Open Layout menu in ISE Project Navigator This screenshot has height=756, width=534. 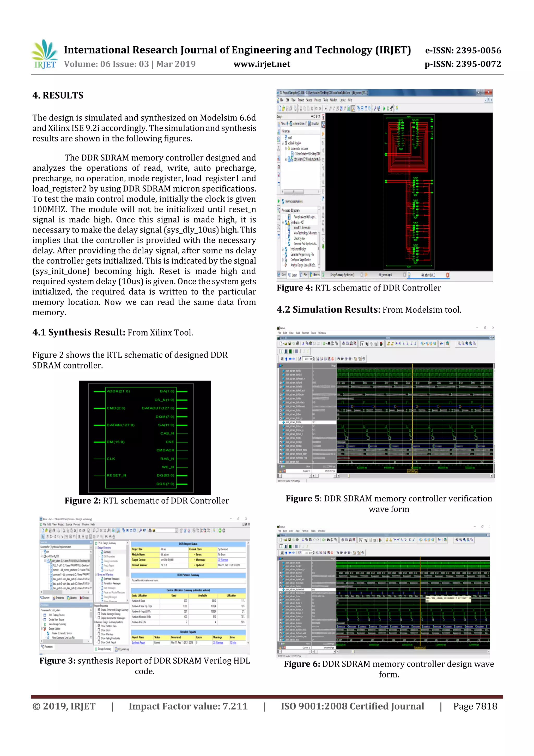point(343,100)
